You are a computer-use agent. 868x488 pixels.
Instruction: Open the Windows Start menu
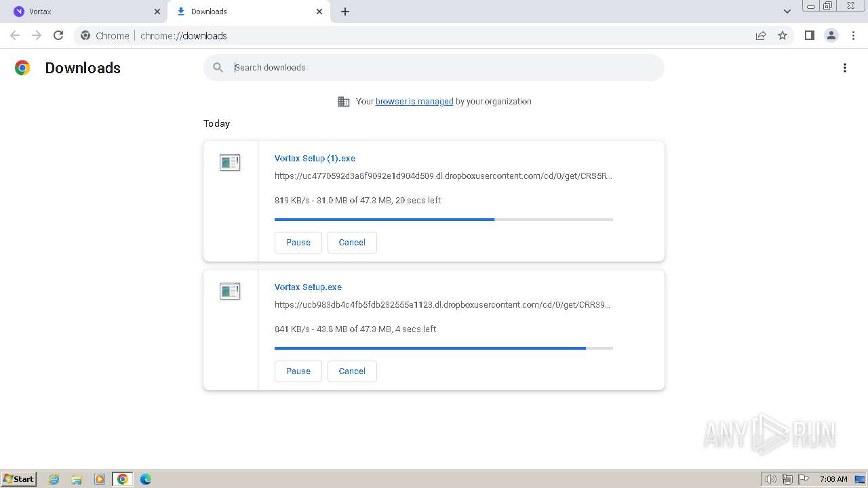tap(19, 479)
